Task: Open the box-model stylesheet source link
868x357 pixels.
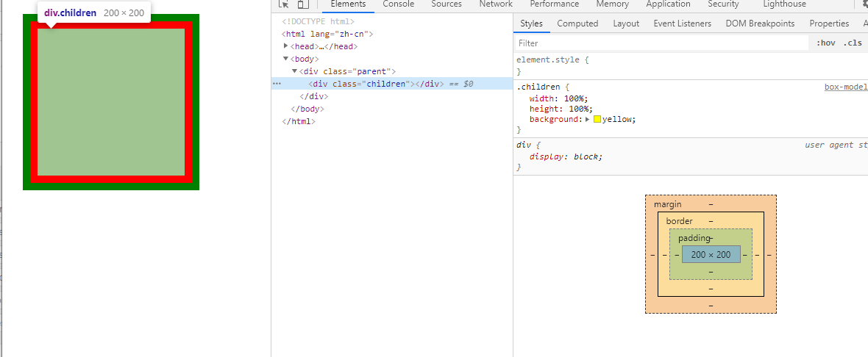Action: (x=846, y=87)
